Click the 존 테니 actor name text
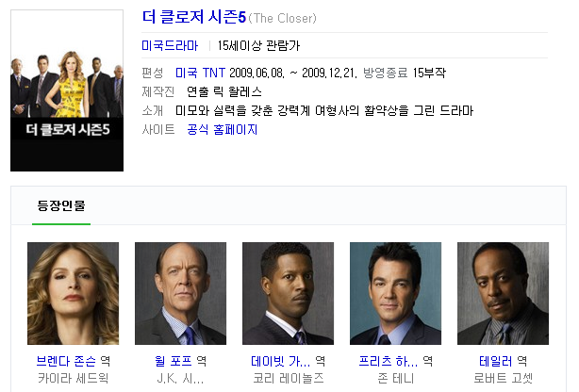The height and width of the screenshot is (392, 579). coord(395,379)
